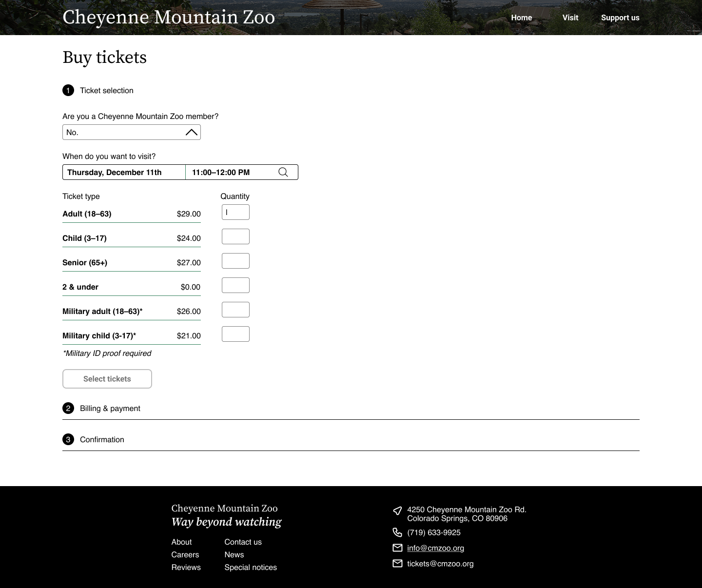Click the Military child (3-17)* label
Viewport: 702px width, 588px height.
(x=99, y=335)
